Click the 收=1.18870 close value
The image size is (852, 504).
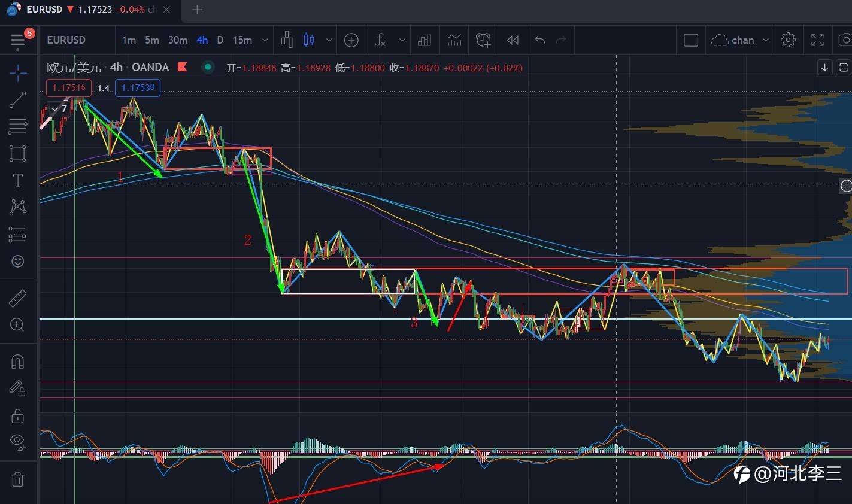(414, 68)
